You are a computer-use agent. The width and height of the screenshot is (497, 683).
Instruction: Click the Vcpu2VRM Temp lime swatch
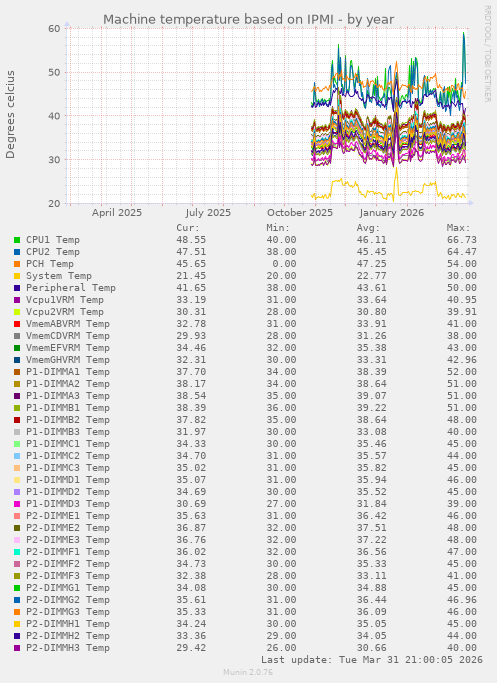pyautogui.click(x=17, y=312)
